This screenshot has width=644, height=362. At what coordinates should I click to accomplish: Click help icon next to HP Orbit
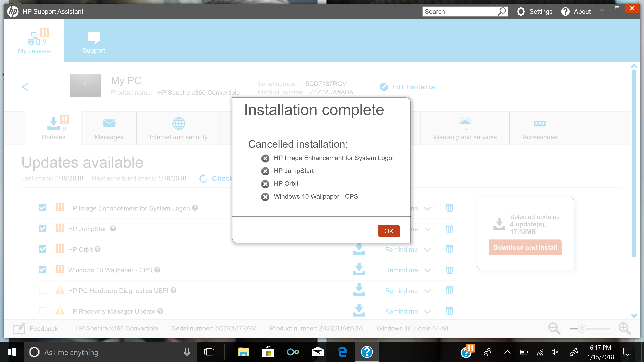click(x=98, y=249)
